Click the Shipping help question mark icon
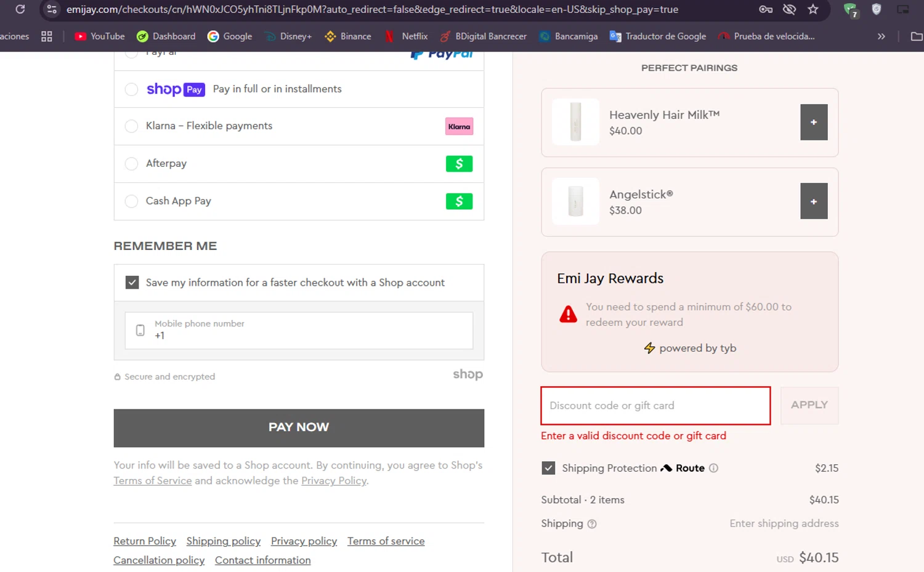Screen dimensions: 924x572 (592, 524)
